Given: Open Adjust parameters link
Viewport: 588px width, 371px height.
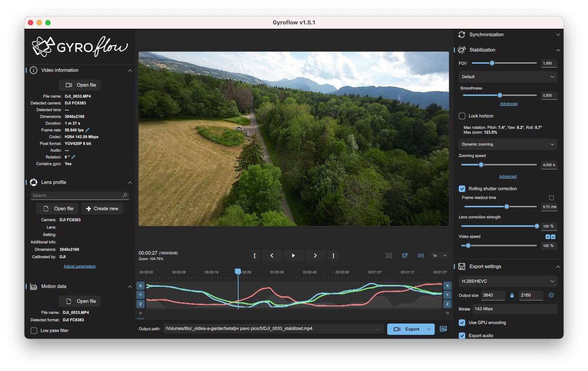Looking at the screenshot, I should point(80,266).
